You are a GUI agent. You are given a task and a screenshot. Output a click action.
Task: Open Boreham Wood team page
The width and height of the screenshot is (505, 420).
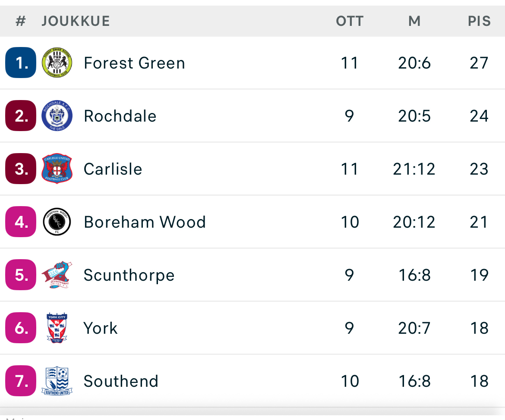145,222
